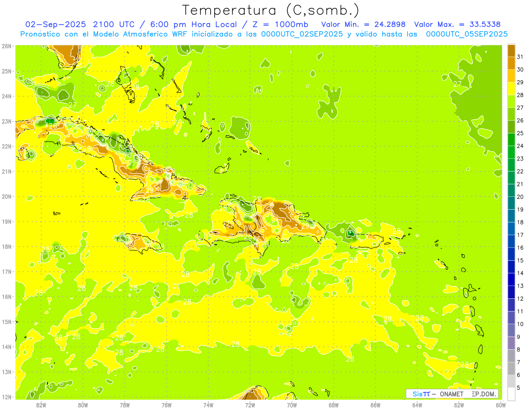532x411 pixels.
Task: Select the '02-Sep-2025' date text
Action: (55, 24)
